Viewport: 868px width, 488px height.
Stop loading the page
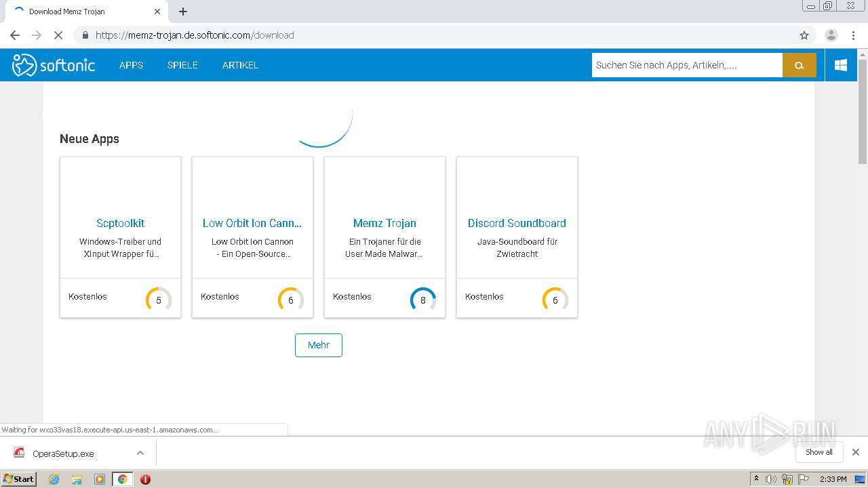(58, 35)
